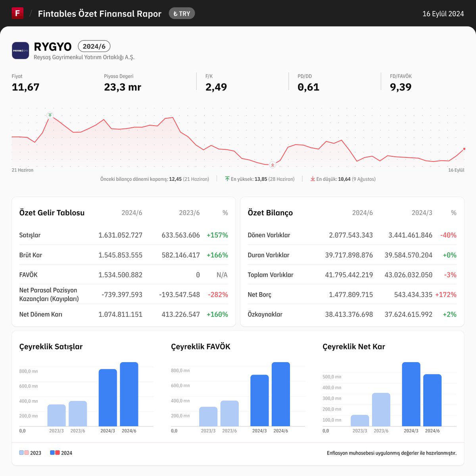Image resolution: width=476 pixels, height=476 pixels.
Task: Click the 2023/3 bar in Çeyreklik Satışlar
Action: (x=56, y=415)
